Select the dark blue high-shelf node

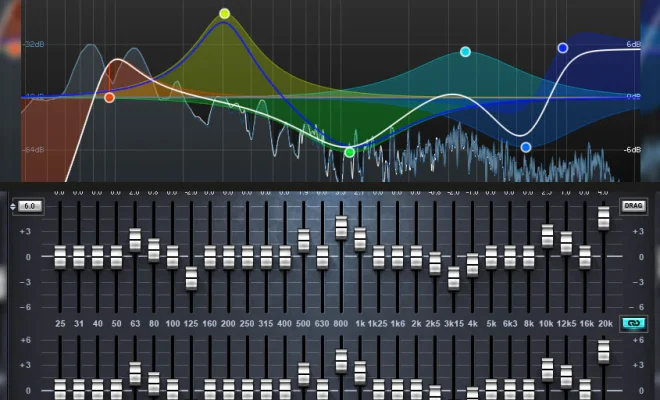[x=563, y=48]
